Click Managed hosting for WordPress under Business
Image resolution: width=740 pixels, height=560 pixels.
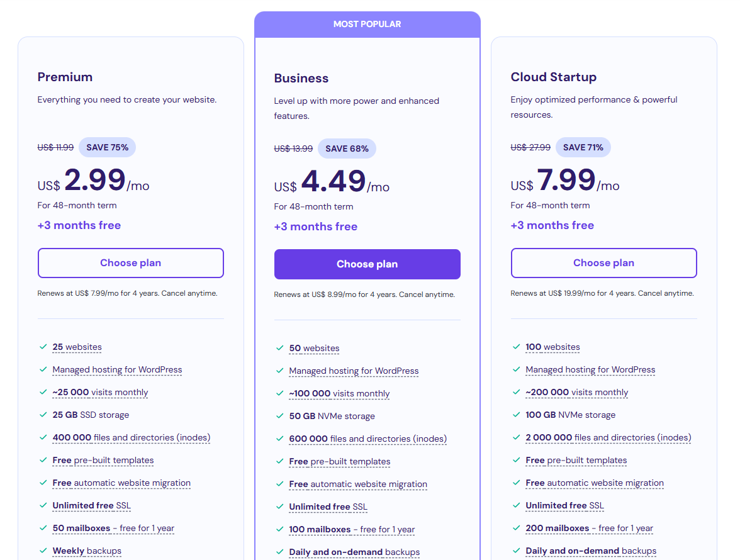click(354, 371)
